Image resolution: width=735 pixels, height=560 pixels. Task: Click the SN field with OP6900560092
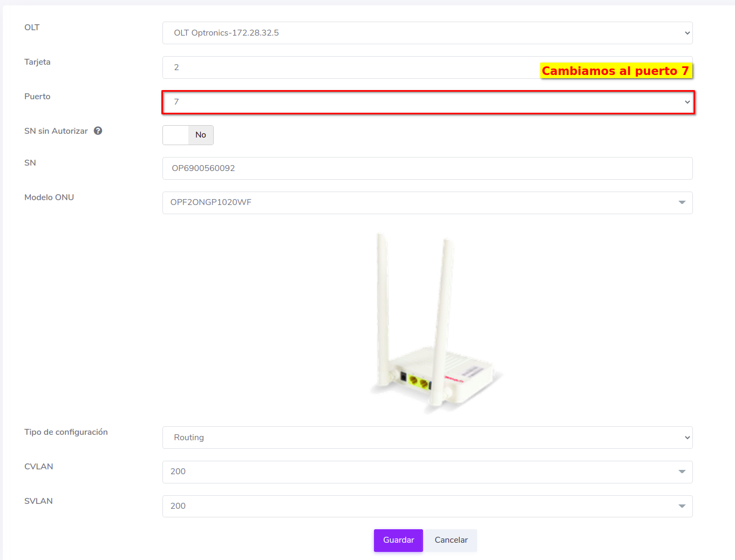[427, 168]
